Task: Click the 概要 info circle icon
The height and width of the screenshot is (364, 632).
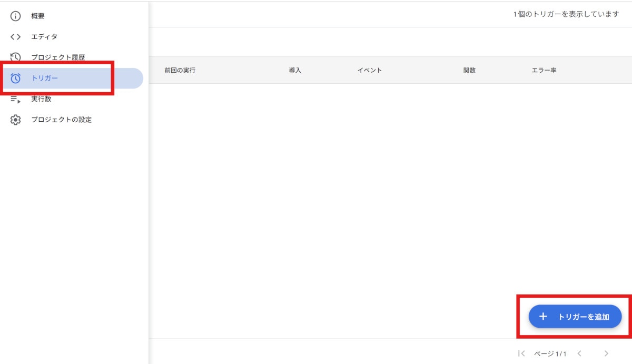Action: click(x=14, y=16)
